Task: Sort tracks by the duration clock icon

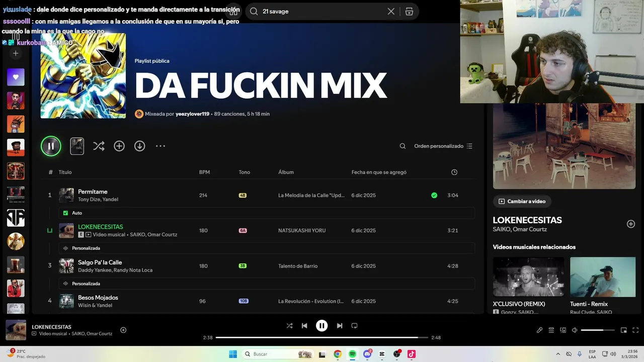Action: 454,172
